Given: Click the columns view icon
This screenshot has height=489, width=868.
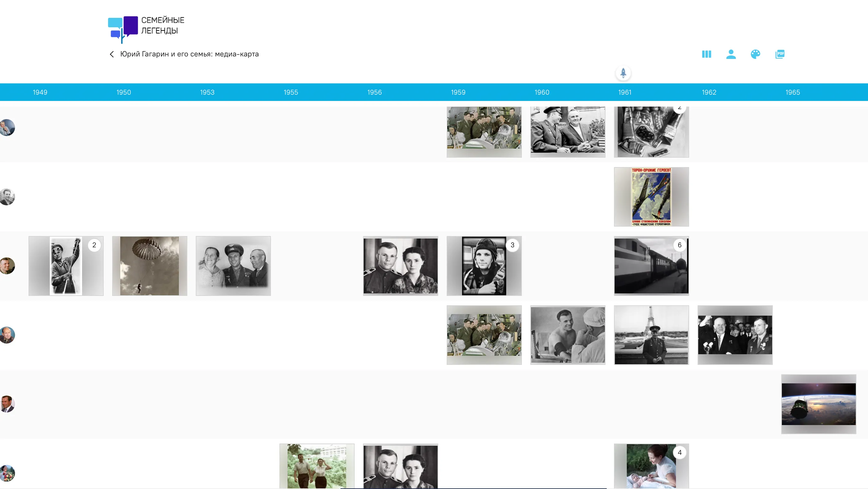Looking at the screenshot, I should 706,54.
